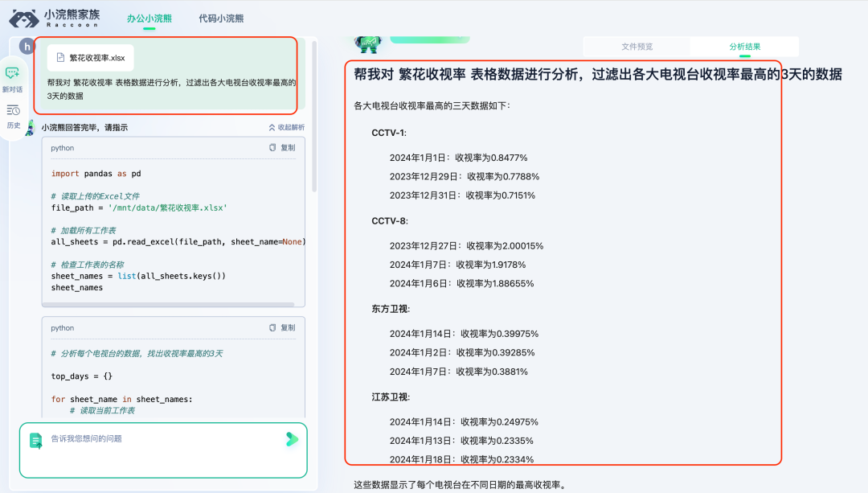The image size is (868, 493).
Task: Select the 分析结果 tab
Action: tap(744, 47)
